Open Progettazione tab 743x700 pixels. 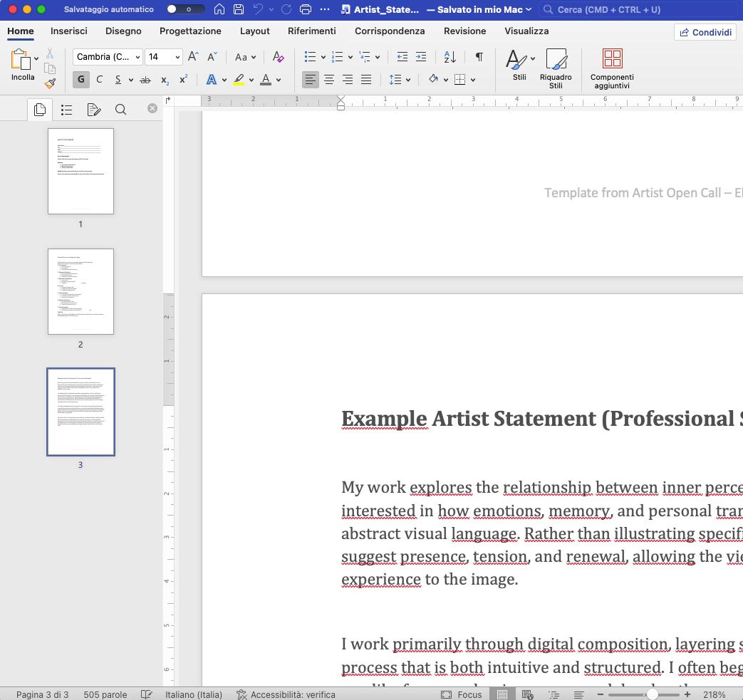pyautogui.click(x=190, y=31)
